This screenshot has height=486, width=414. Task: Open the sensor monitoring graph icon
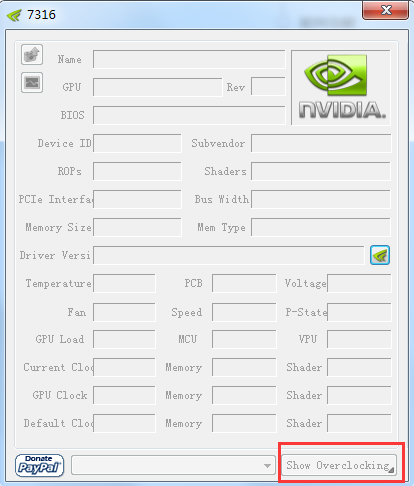(32, 82)
